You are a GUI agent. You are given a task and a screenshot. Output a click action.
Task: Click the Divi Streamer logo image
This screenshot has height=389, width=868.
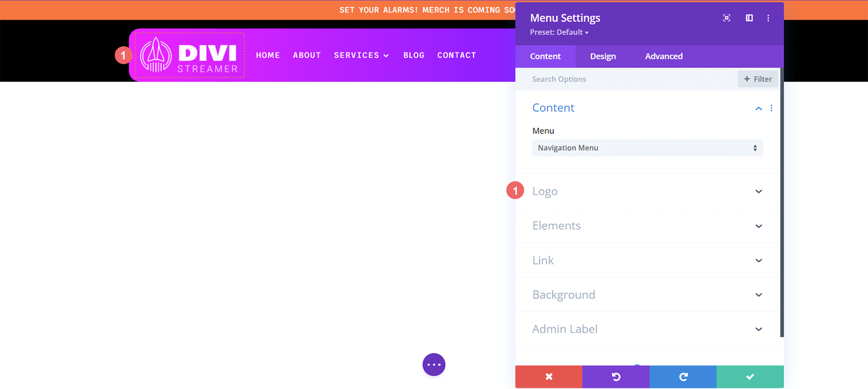(190, 55)
